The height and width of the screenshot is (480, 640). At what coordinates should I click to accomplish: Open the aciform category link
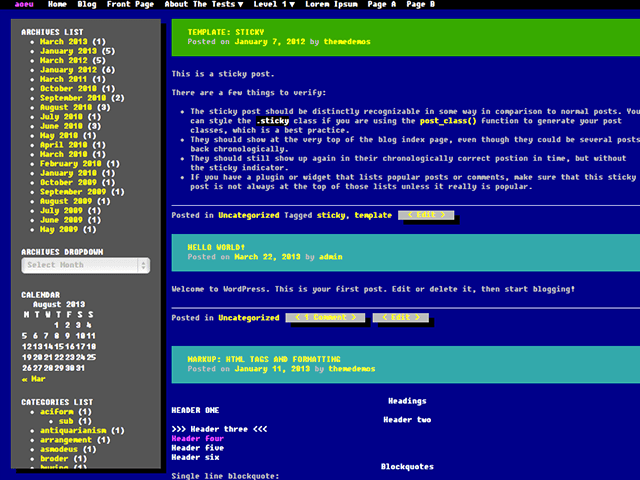click(57, 412)
